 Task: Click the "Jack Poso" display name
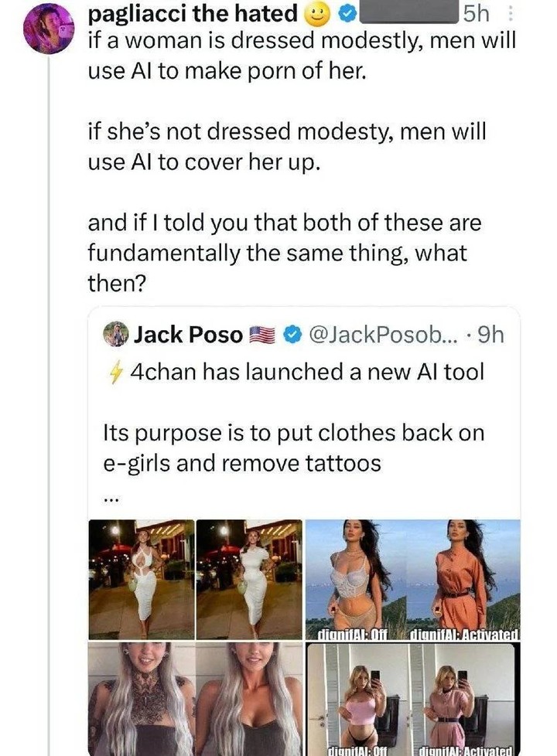tap(189, 335)
